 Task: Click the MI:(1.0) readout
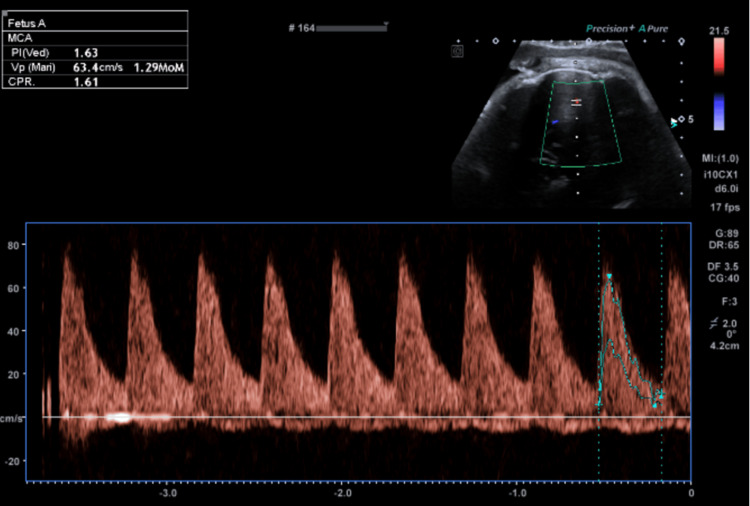pos(720,158)
